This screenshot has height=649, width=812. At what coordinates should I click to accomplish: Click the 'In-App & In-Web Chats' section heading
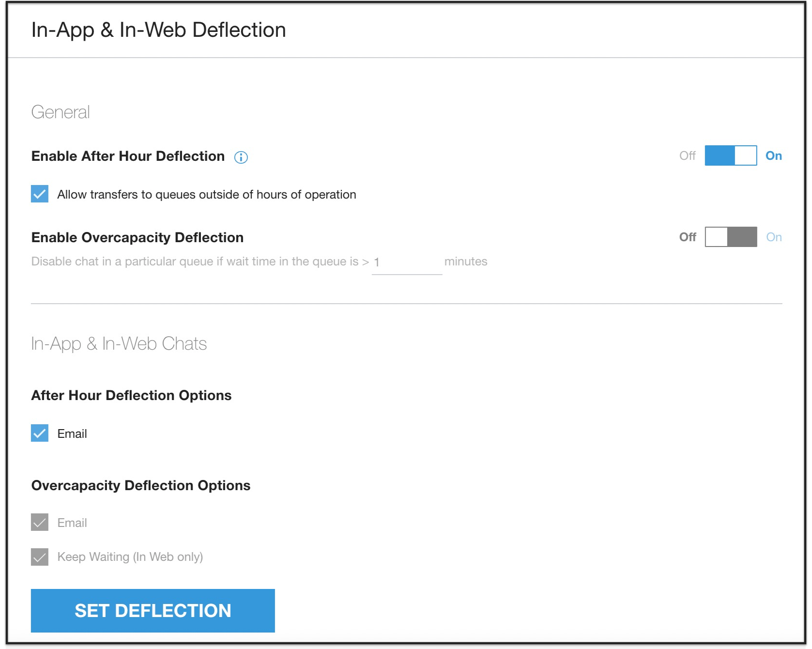point(119,344)
